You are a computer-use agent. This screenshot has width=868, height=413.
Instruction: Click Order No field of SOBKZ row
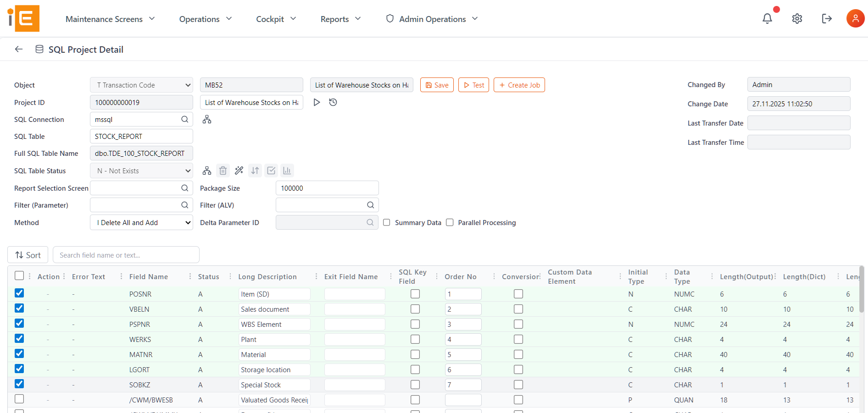pos(463,385)
